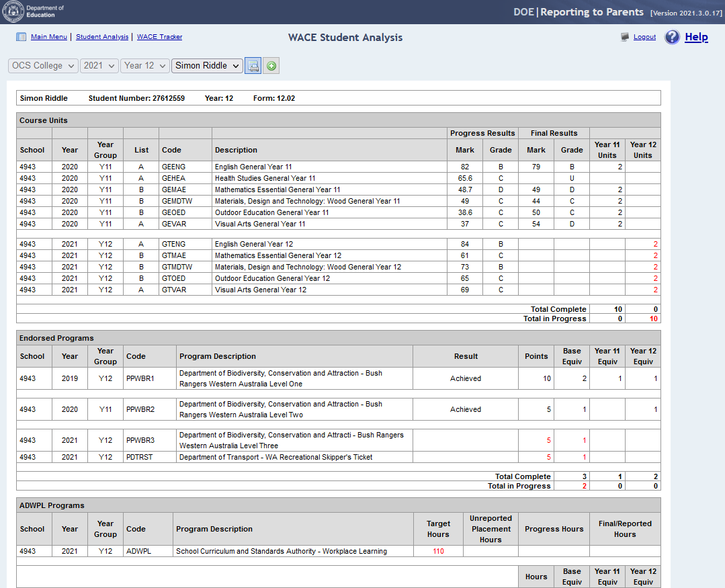The height and width of the screenshot is (588, 725).
Task: Open the WACE Tracker link
Action: coord(159,37)
